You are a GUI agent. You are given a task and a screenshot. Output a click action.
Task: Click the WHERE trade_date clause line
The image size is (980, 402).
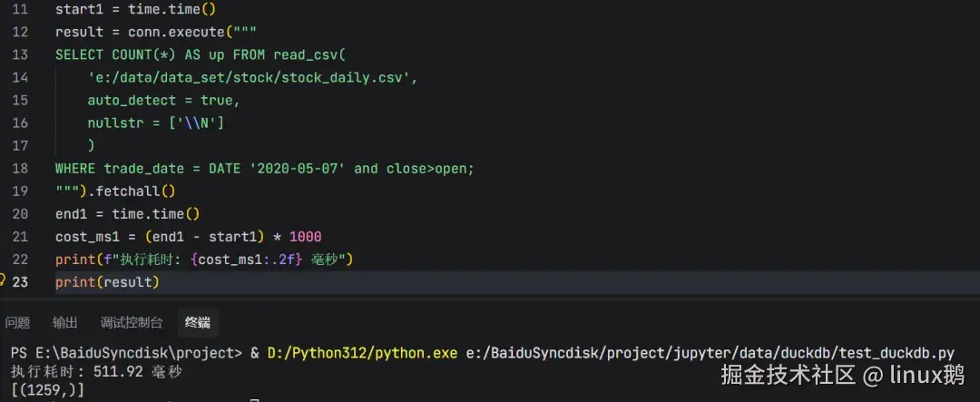(x=265, y=169)
